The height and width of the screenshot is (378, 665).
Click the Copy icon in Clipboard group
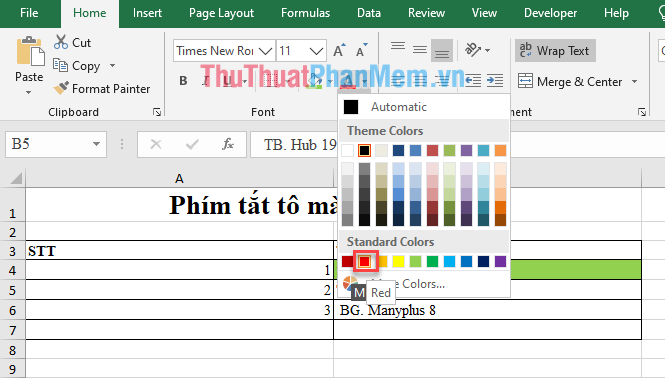click(x=60, y=65)
